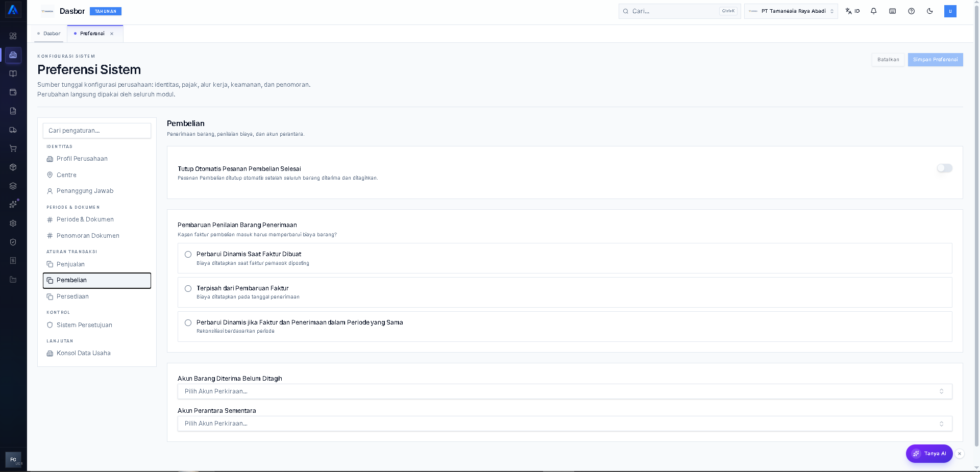Click the notification bell icon
The height and width of the screenshot is (472, 980).
pyautogui.click(x=874, y=11)
